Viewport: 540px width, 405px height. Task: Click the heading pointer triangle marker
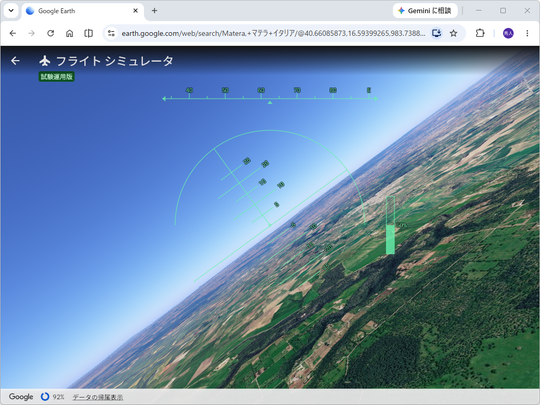(270, 102)
